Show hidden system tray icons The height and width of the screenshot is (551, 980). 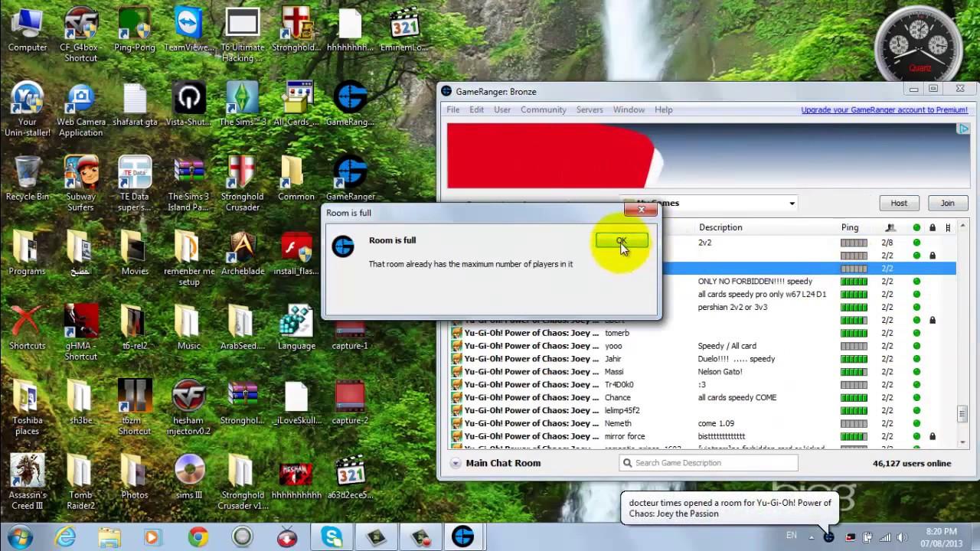tap(812, 536)
